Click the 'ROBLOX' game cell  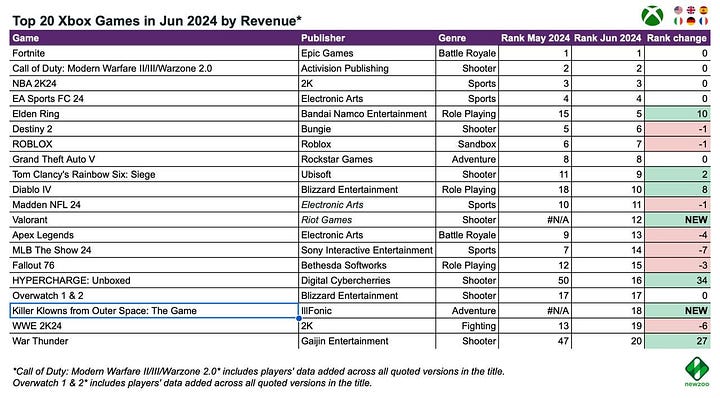pyautogui.click(x=154, y=144)
